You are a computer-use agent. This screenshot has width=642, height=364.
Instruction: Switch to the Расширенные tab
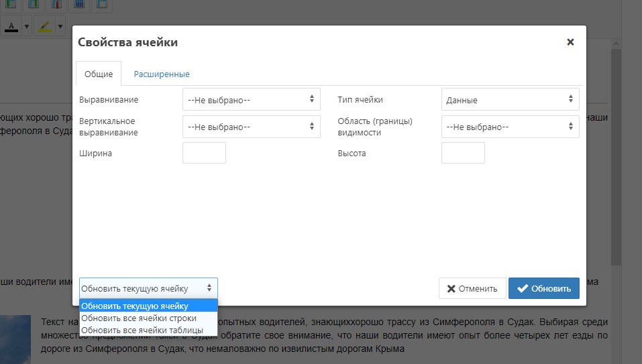pos(162,74)
